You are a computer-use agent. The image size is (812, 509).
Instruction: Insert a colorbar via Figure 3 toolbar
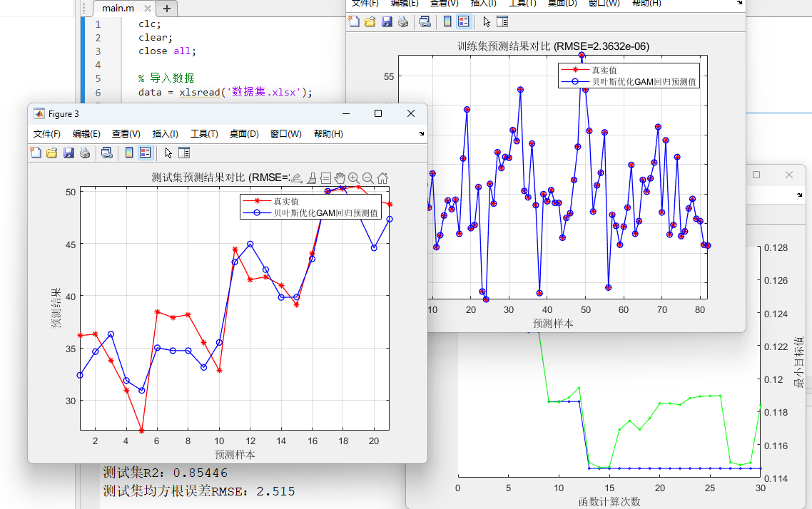(130, 153)
